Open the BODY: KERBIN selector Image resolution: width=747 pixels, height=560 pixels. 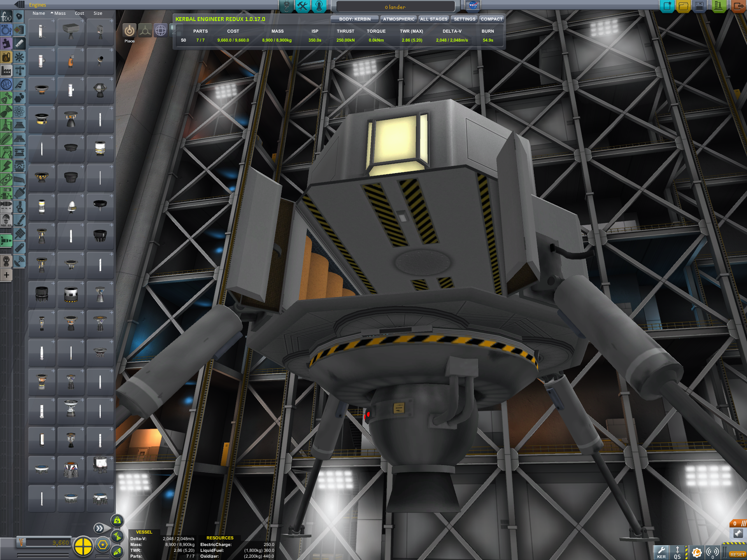click(354, 19)
